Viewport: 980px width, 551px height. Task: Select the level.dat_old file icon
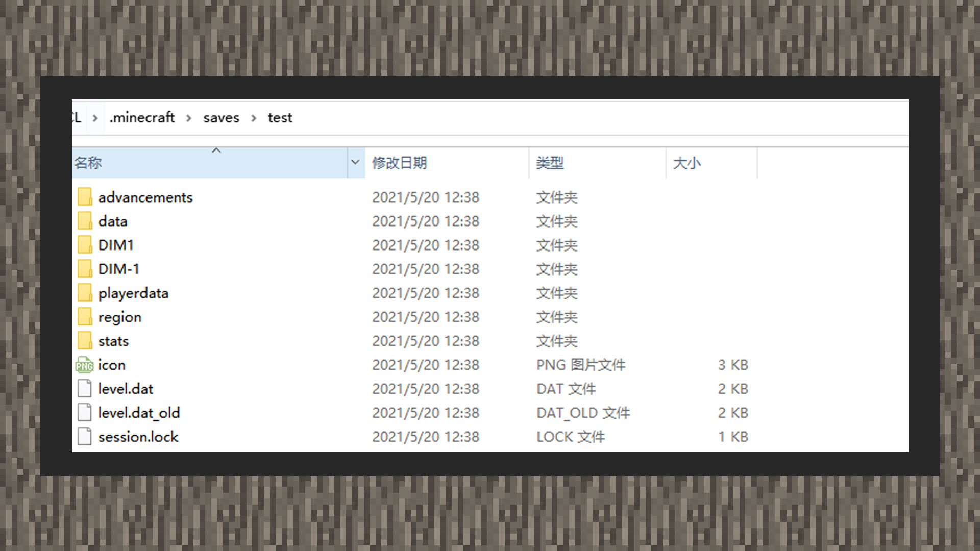click(85, 413)
